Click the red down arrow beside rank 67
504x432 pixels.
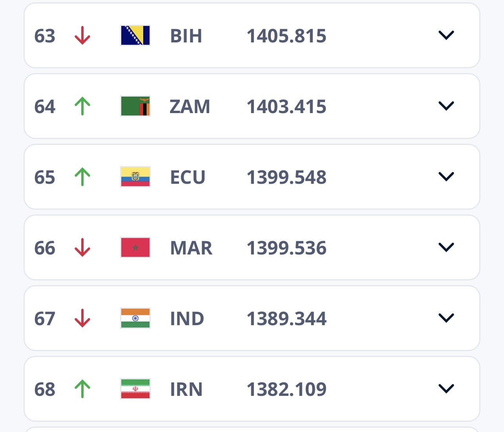[82, 319]
